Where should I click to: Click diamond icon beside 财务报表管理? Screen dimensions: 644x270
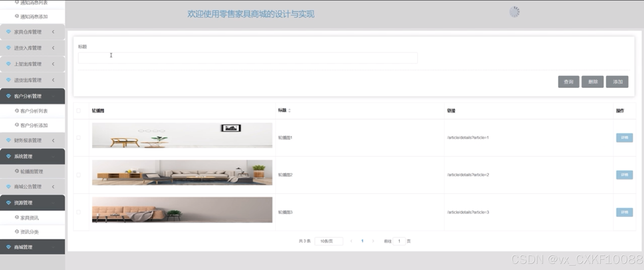click(x=9, y=140)
